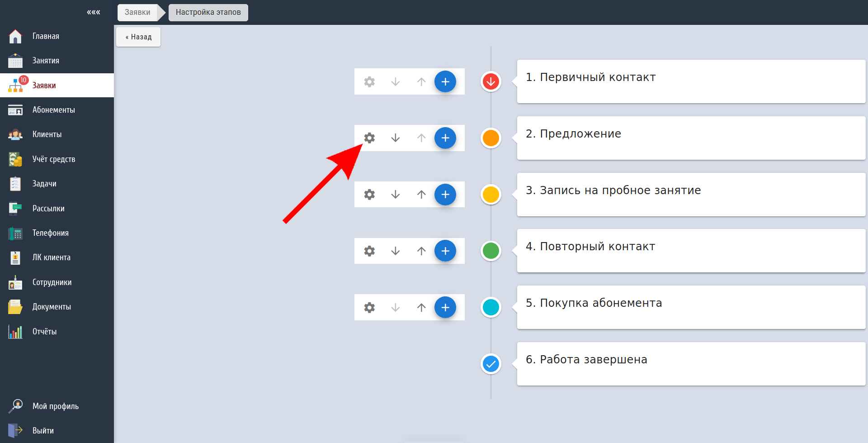Click blue checkmark marker of Работа завершена
Viewport: 868px width, 443px height.
tap(491, 364)
